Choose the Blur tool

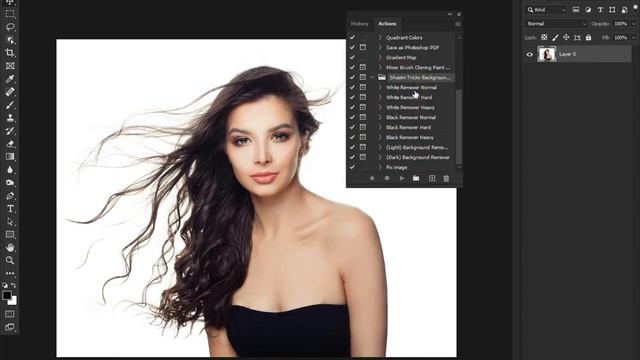point(10,170)
